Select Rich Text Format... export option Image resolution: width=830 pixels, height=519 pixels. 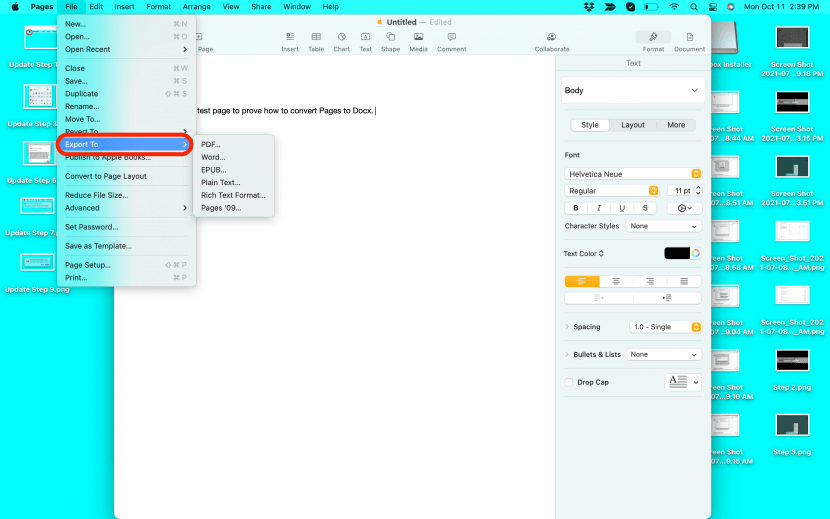point(233,195)
